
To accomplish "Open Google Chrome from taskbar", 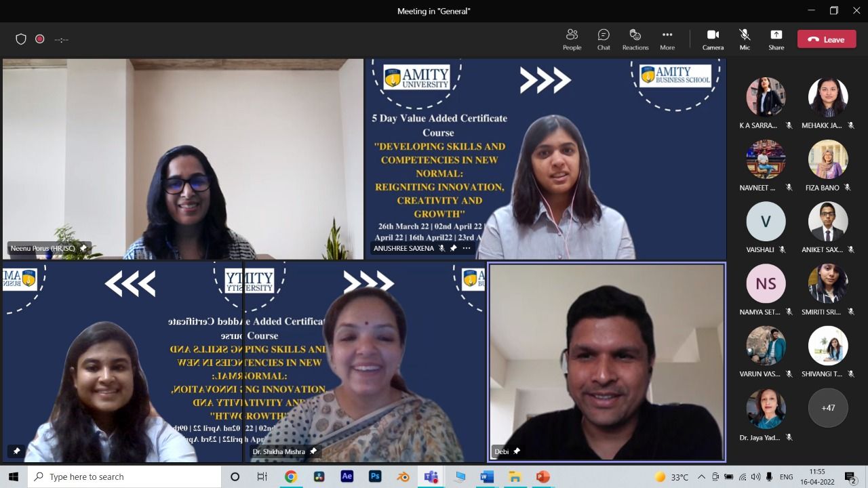I will [x=291, y=476].
